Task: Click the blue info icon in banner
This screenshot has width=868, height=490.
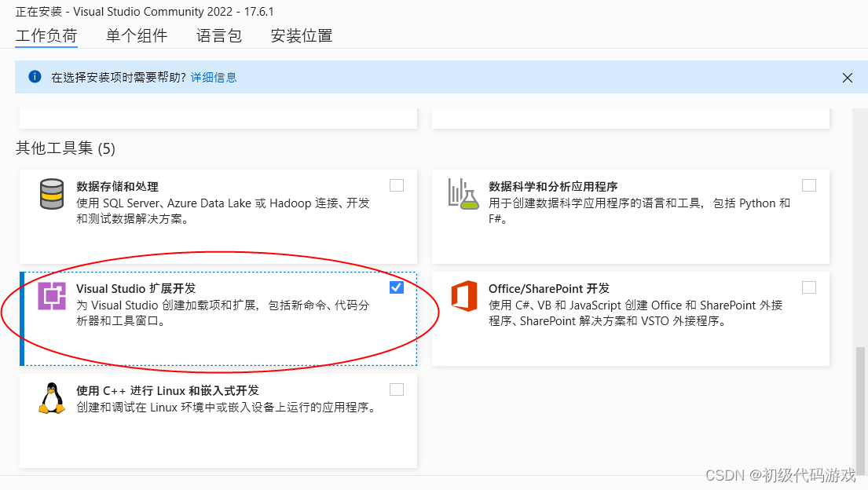Action: [x=35, y=77]
